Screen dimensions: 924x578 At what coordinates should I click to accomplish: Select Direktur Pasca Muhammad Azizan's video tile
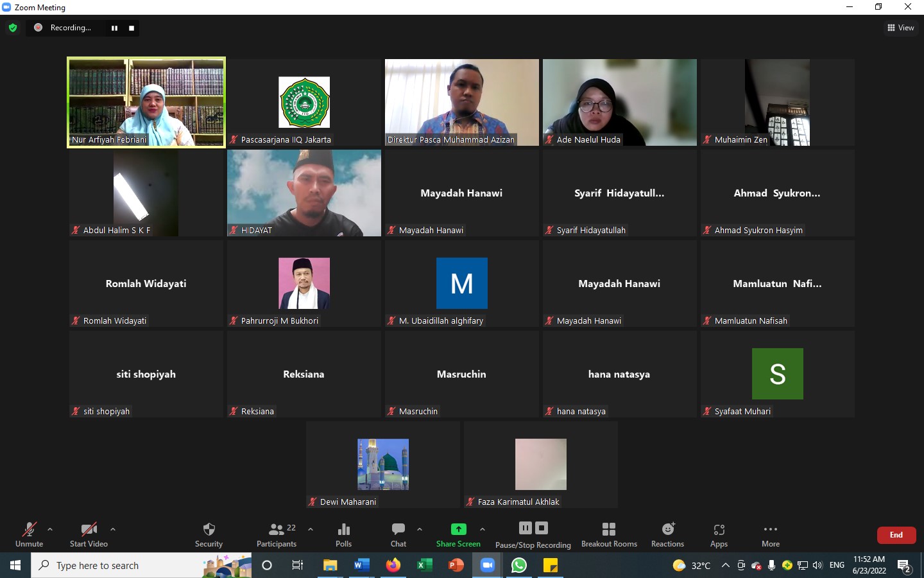(x=462, y=102)
